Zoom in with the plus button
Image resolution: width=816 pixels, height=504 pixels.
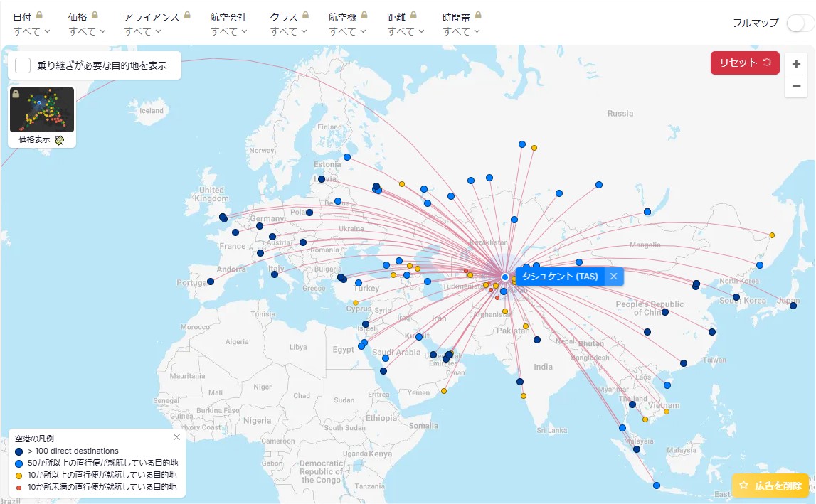[796, 64]
